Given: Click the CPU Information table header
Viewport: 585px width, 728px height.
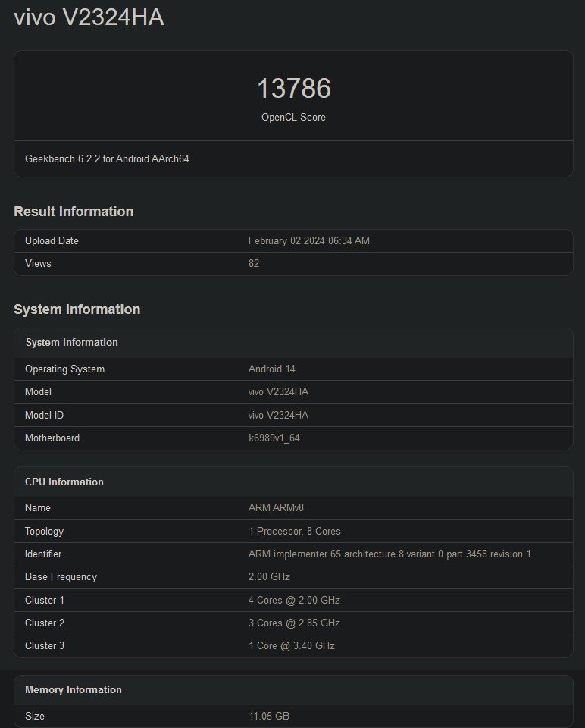Looking at the screenshot, I should [x=64, y=482].
